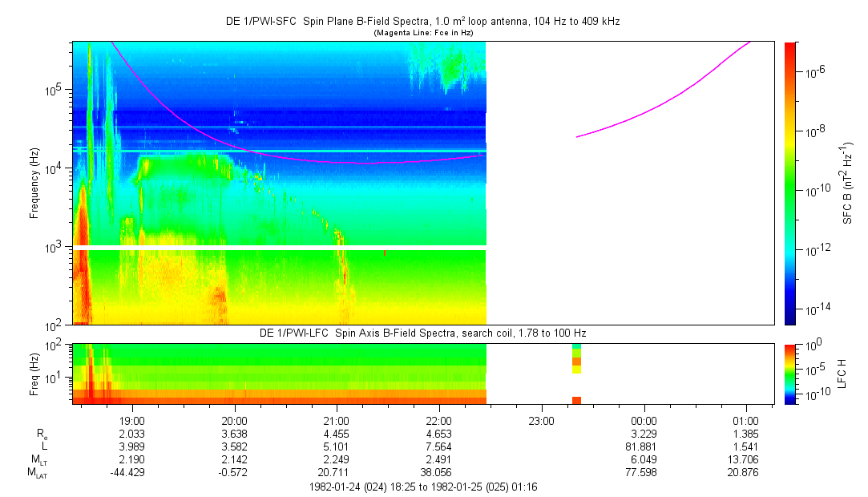Click the Re row label
Screen dimensions: 868x497
tap(42, 434)
